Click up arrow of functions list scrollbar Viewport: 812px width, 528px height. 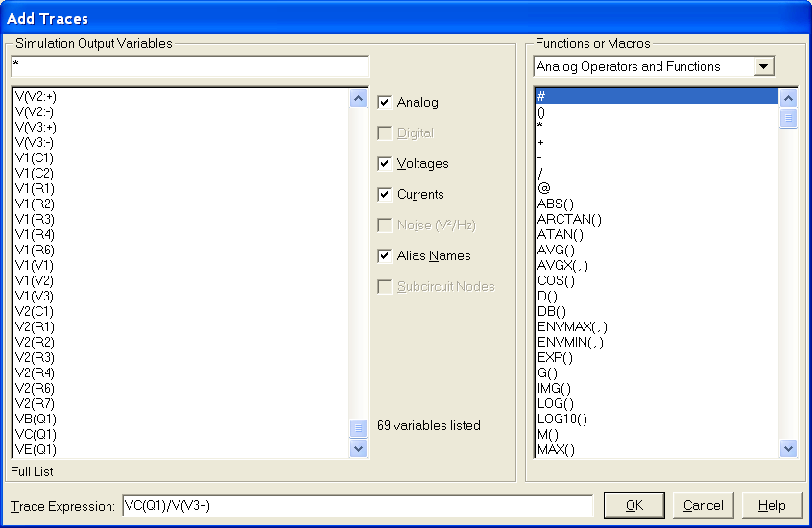pos(788,98)
